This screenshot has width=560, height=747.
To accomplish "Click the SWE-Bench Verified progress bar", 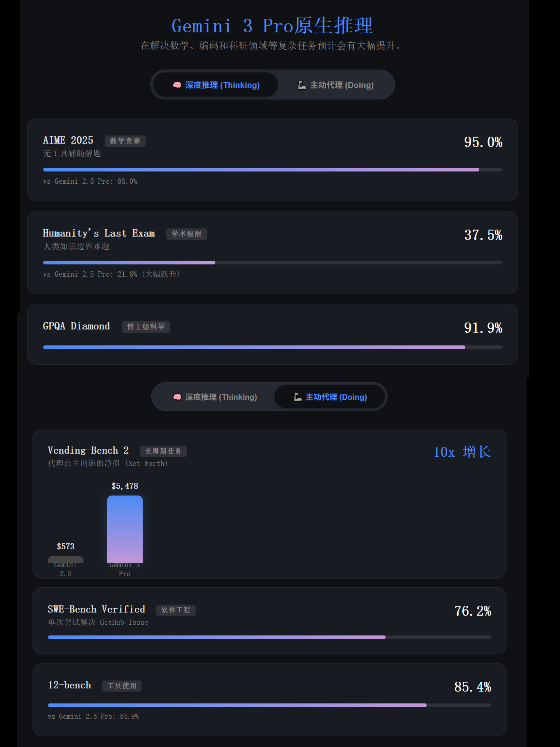I will pyautogui.click(x=269, y=637).
